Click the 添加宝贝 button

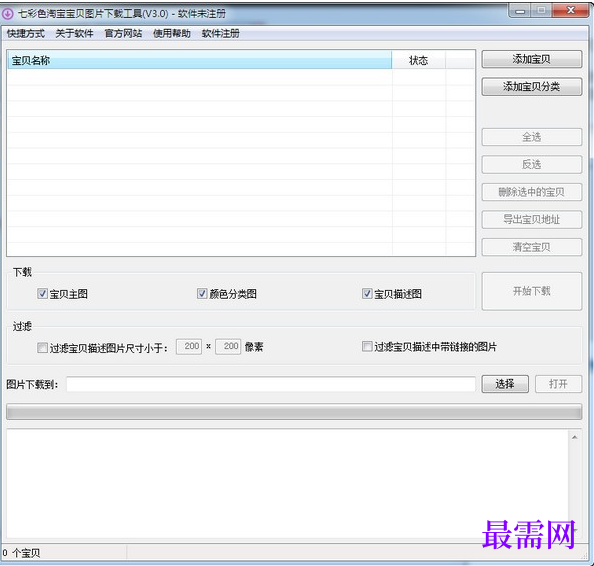(x=531, y=59)
